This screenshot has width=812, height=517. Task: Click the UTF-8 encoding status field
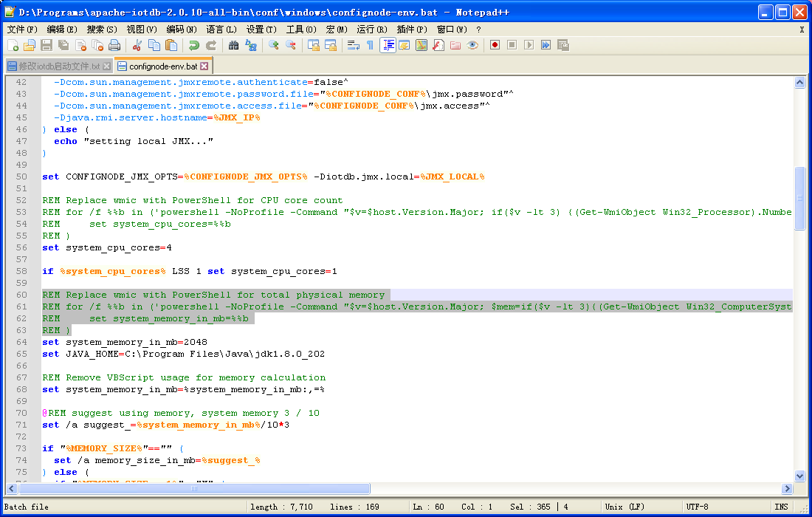(725, 507)
